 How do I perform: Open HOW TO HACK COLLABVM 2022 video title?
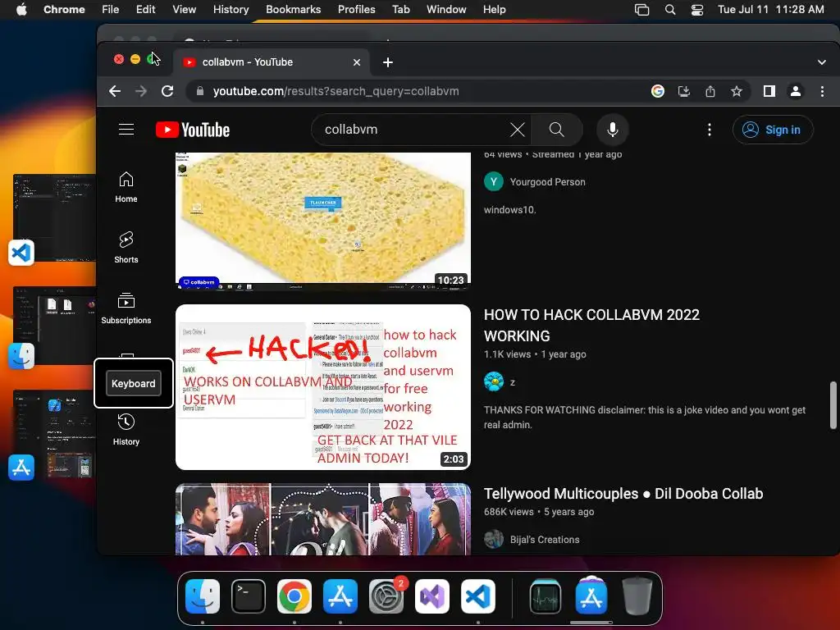[591, 325]
